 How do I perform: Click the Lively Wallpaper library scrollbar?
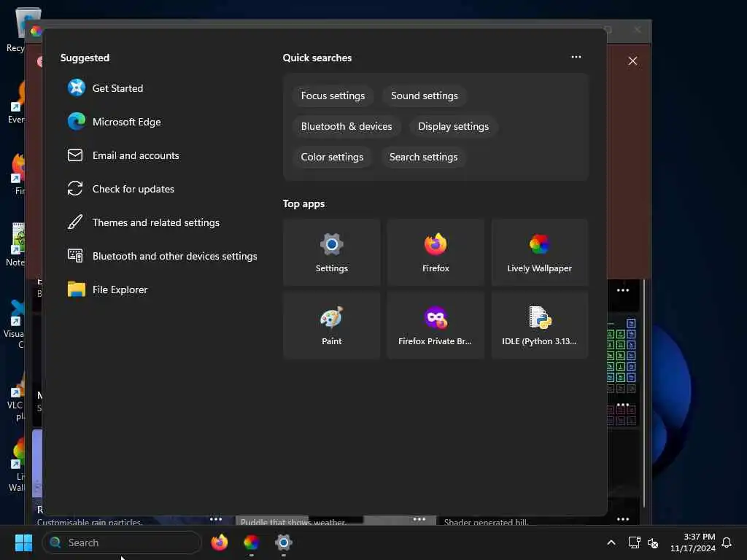pyautogui.click(x=644, y=393)
